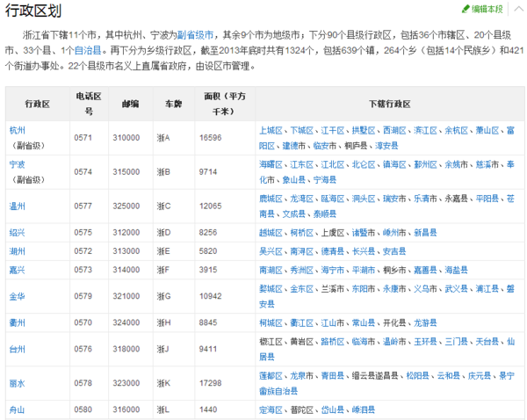527x420 pixels.
Task: Select the license plate cell 浙C
Action: [164, 206]
